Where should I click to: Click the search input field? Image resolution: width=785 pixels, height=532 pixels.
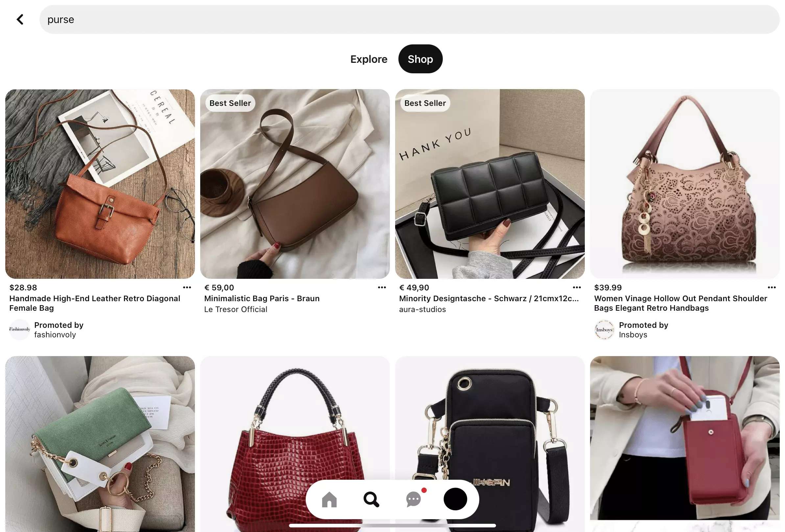tap(409, 20)
